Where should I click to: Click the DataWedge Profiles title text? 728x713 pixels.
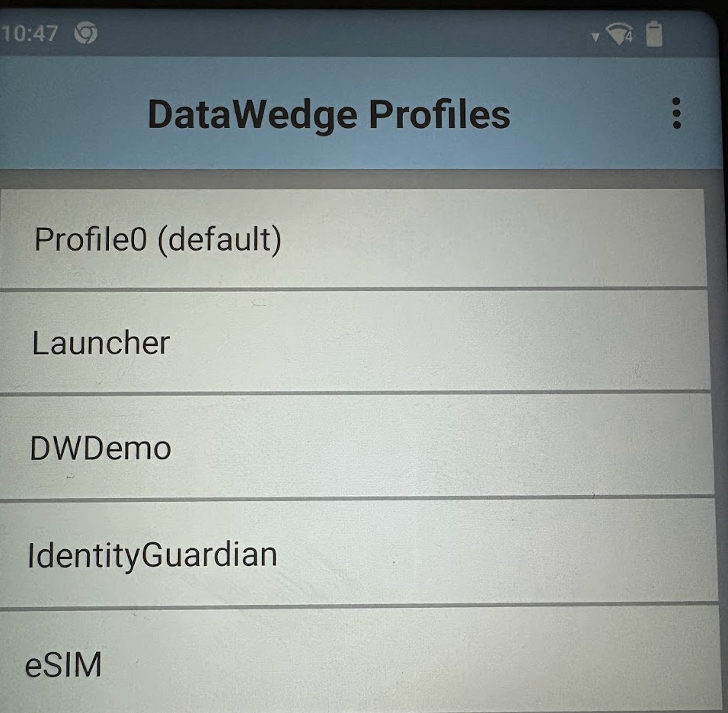tap(329, 115)
